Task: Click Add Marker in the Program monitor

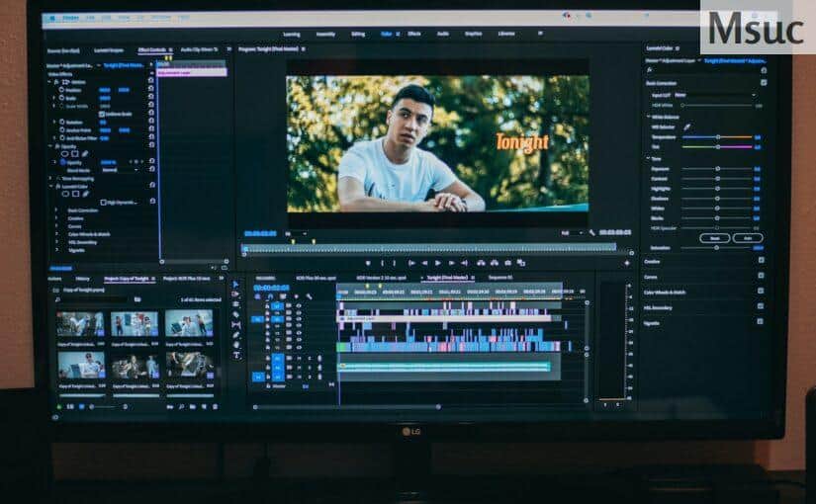Action: (368, 263)
